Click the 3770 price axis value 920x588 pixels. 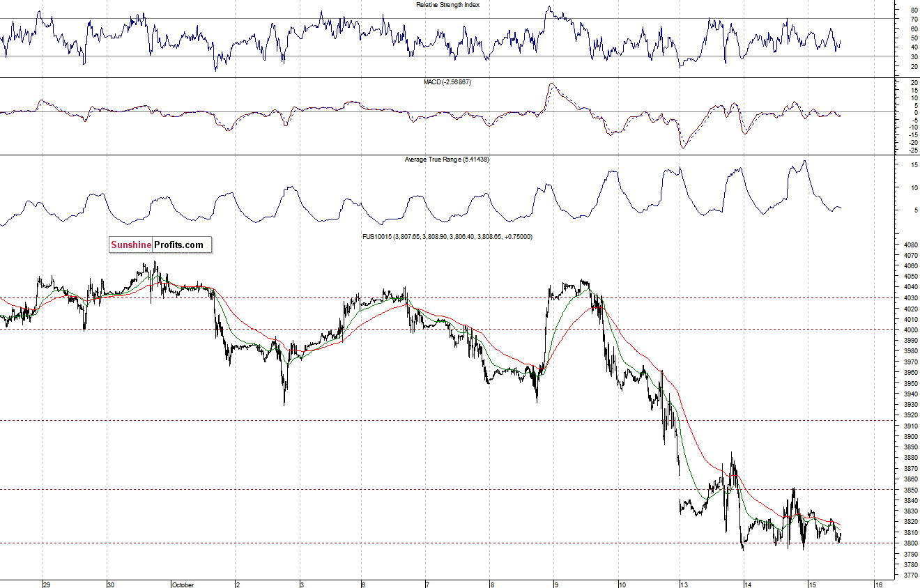pos(910,575)
